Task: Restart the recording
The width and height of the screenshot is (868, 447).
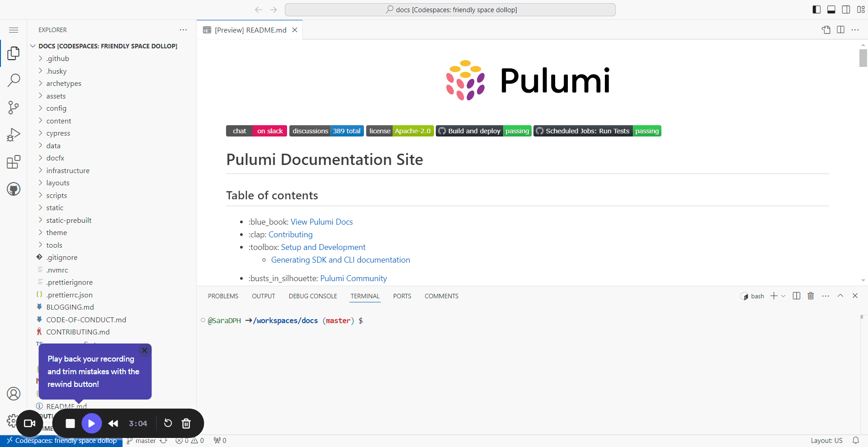Action: pos(168,423)
